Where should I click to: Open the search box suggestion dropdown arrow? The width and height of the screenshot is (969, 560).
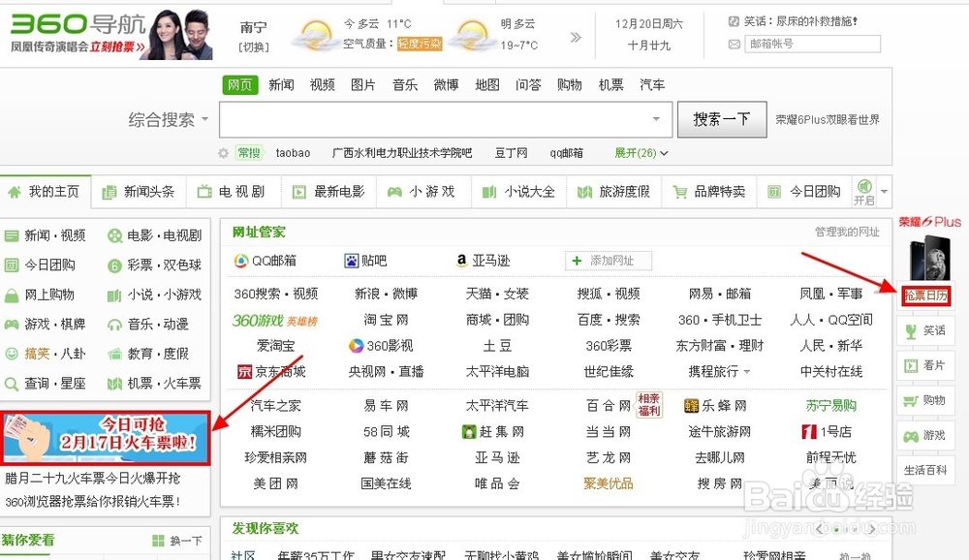pyautogui.click(x=656, y=118)
